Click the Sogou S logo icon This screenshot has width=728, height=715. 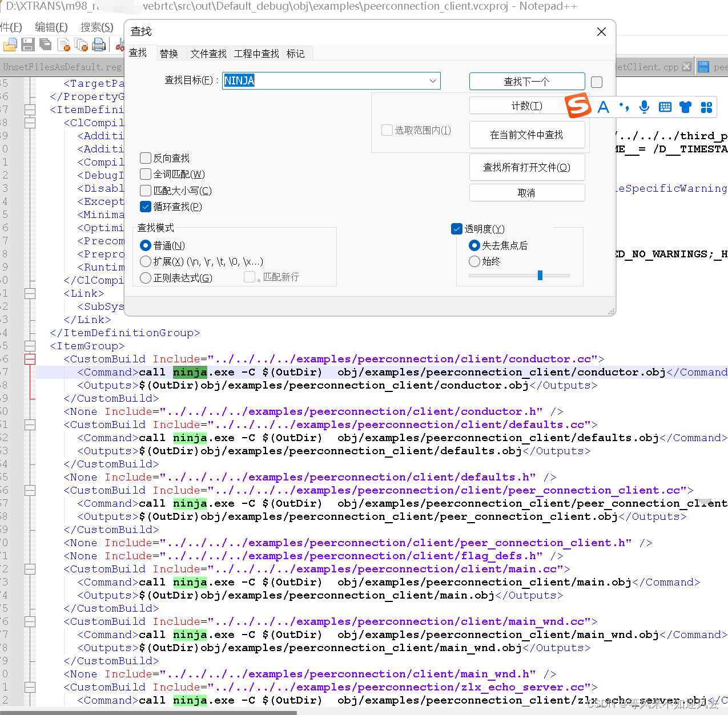point(578,106)
